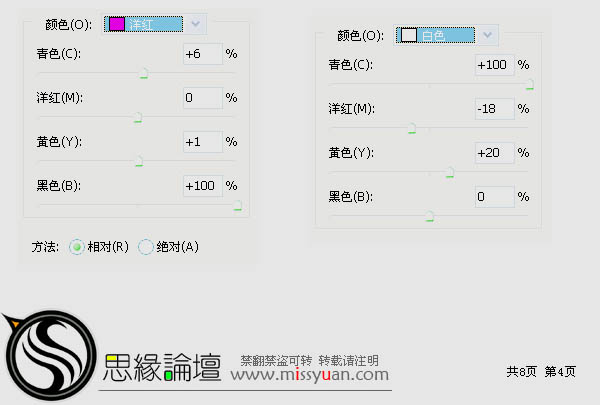Click the 黄色(Y) field showing +20
This screenshot has width=600, height=405.
tap(495, 153)
